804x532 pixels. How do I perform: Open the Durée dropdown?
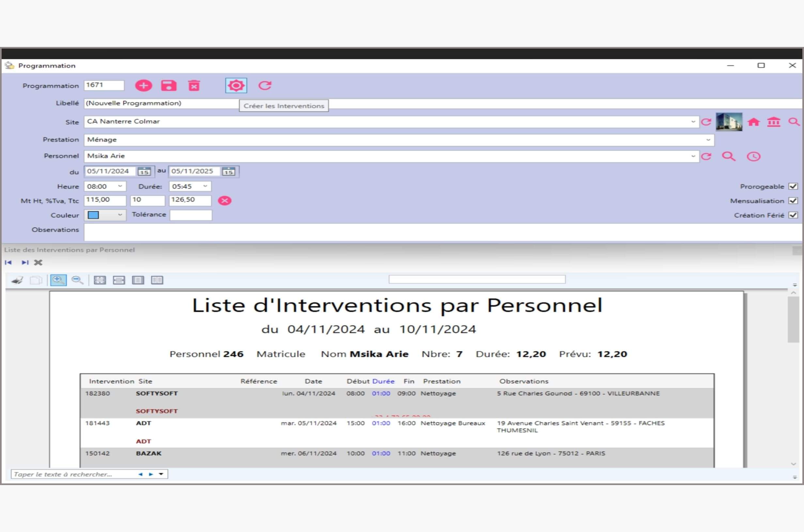[x=205, y=186]
